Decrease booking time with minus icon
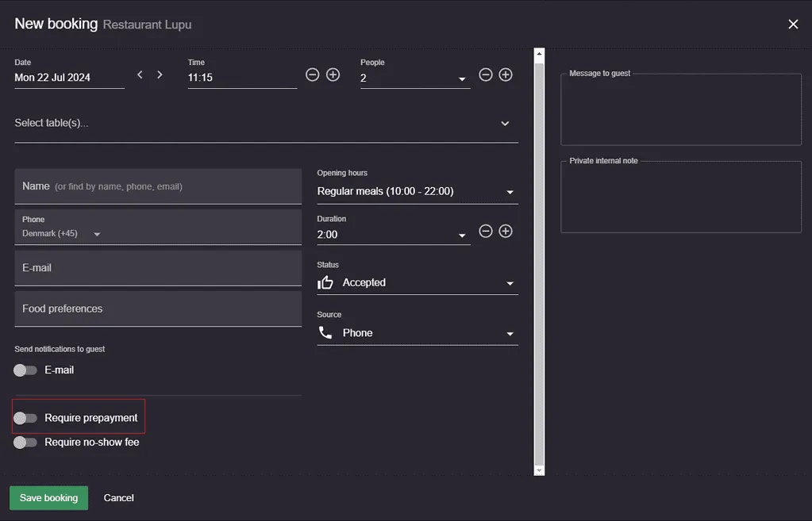This screenshot has width=812, height=521. pos(312,75)
